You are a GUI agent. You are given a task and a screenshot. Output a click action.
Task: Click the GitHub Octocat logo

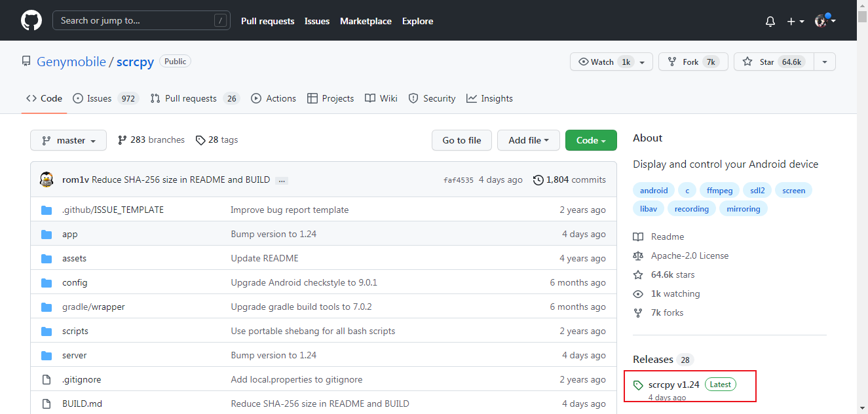pos(31,20)
